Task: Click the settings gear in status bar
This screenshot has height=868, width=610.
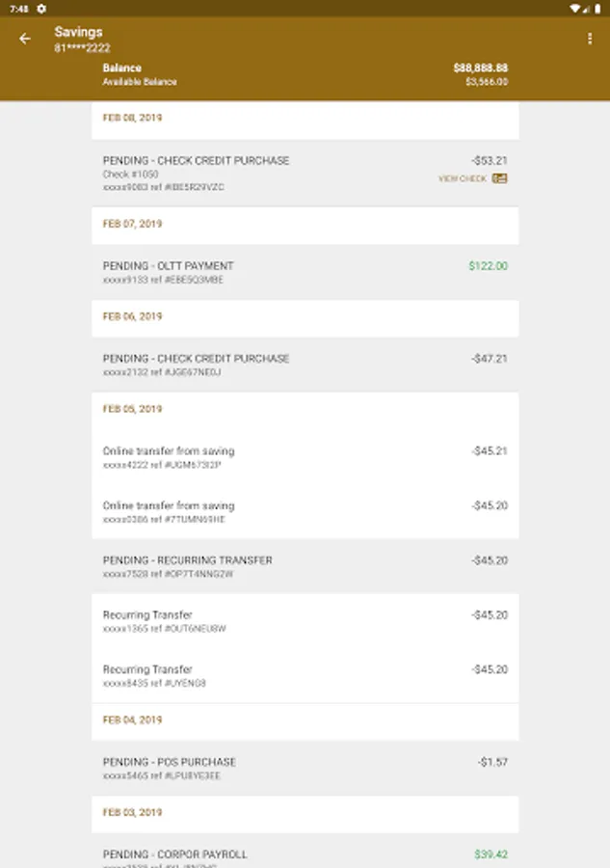Action: [41, 8]
